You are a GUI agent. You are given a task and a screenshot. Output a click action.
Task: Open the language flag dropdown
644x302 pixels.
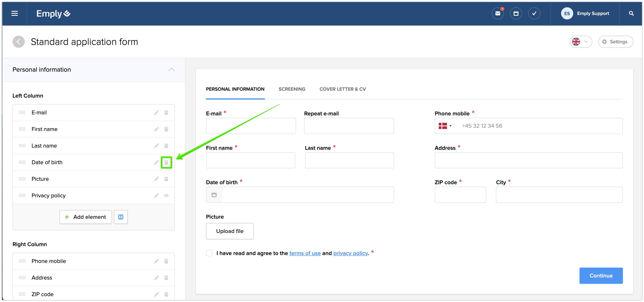(581, 42)
